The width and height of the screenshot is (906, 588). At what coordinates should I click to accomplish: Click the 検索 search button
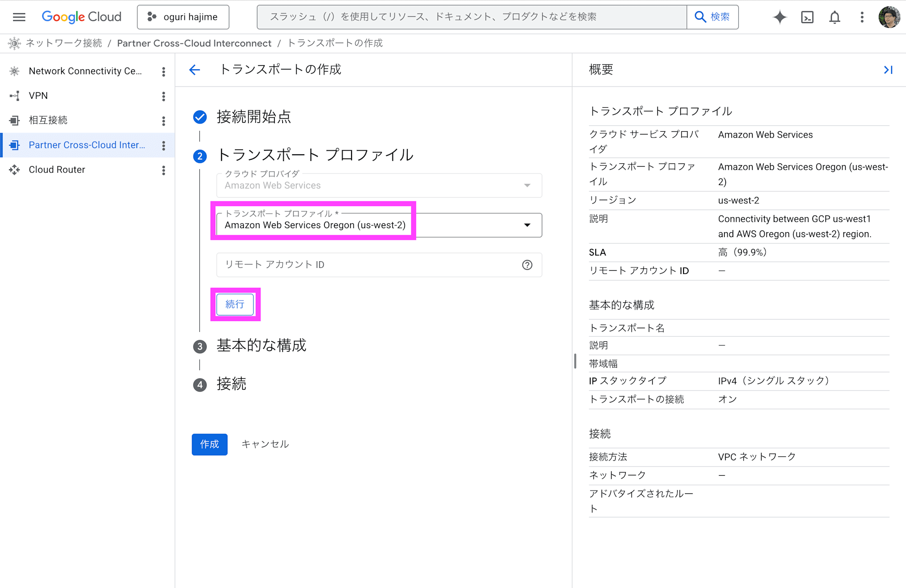[713, 17]
